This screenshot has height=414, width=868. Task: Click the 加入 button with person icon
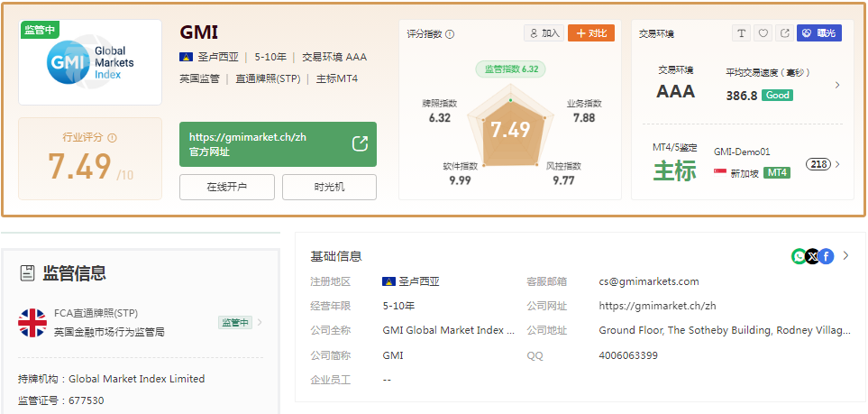[x=544, y=33]
